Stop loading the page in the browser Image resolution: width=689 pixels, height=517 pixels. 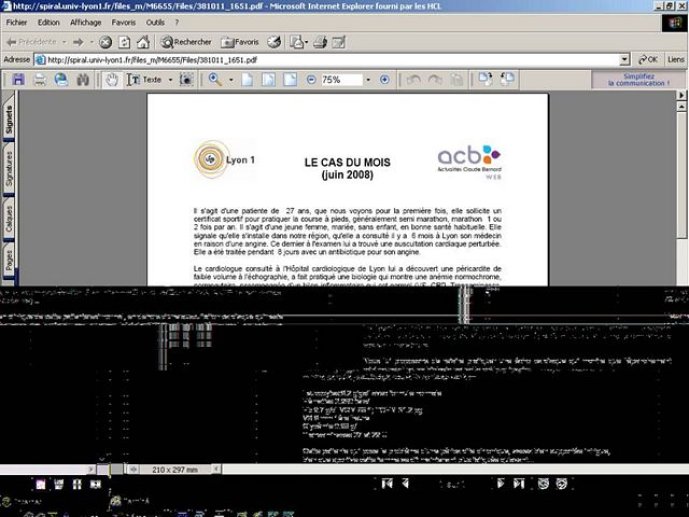(105, 42)
